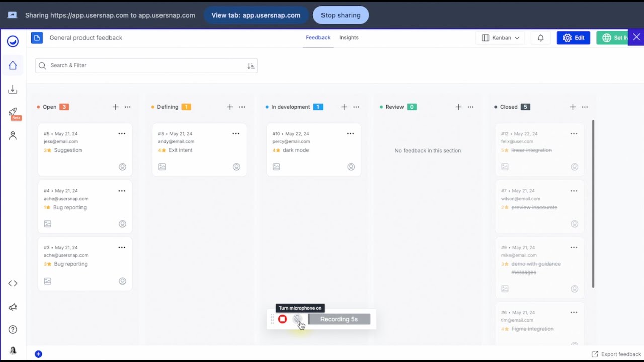Viewport: 644px width, 362px height.
Task: View screenshot attachment on card #10
Action: (x=276, y=167)
